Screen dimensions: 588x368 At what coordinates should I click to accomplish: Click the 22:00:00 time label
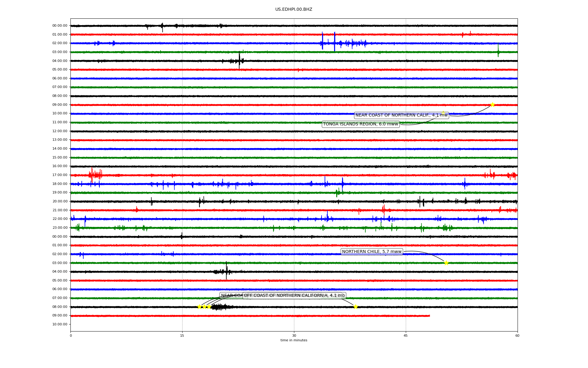(x=60, y=219)
